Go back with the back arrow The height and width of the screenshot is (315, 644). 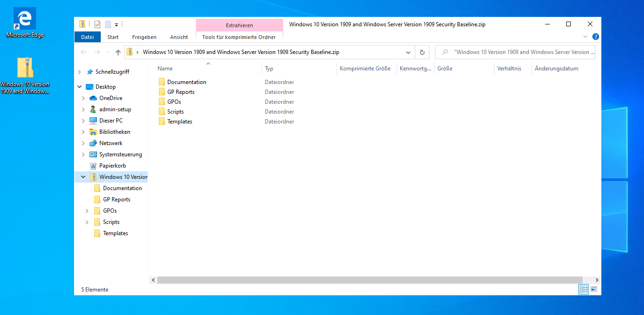tap(83, 52)
